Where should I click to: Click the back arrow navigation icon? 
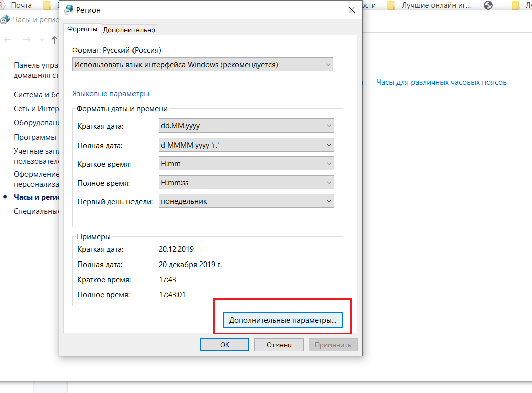pyautogui.click(x=8, y=40)
